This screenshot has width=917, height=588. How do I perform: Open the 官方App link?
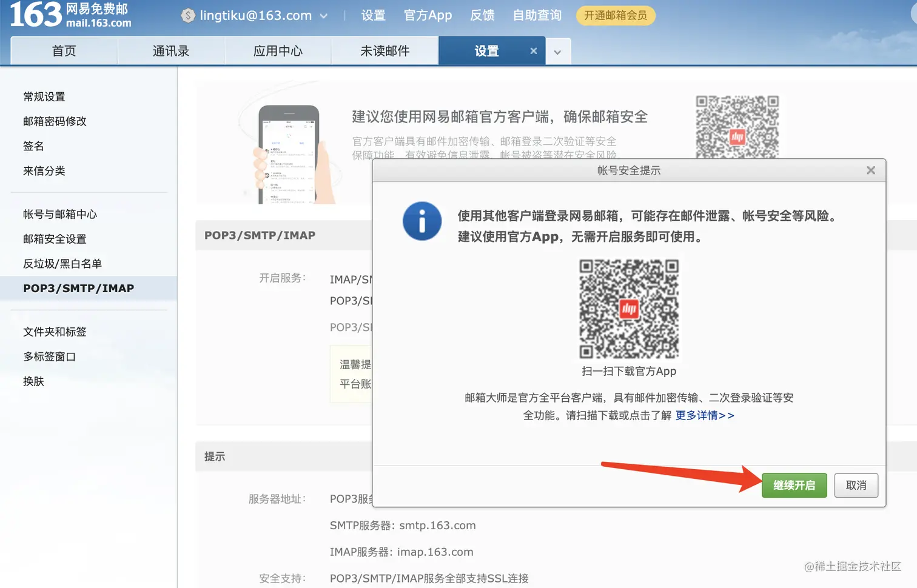tap(428, 16)
